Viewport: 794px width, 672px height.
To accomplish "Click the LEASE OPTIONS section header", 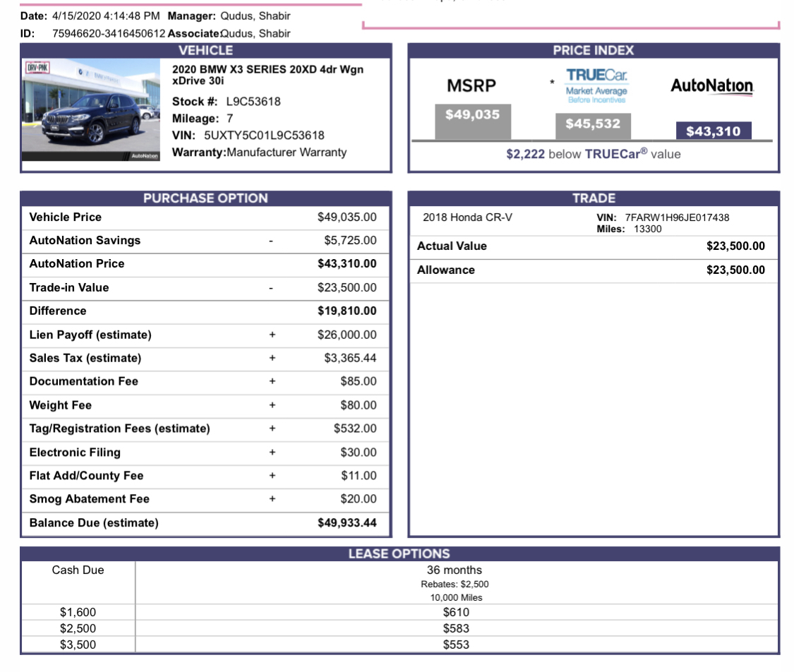I will 399,553.
